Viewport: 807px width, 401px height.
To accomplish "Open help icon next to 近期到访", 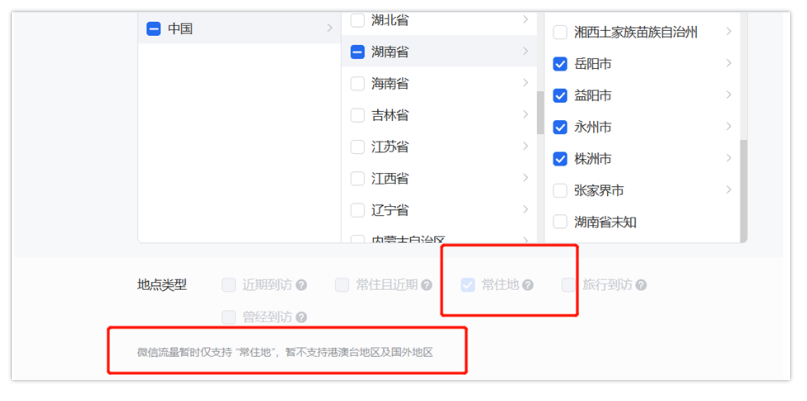I will click(302, 285).
